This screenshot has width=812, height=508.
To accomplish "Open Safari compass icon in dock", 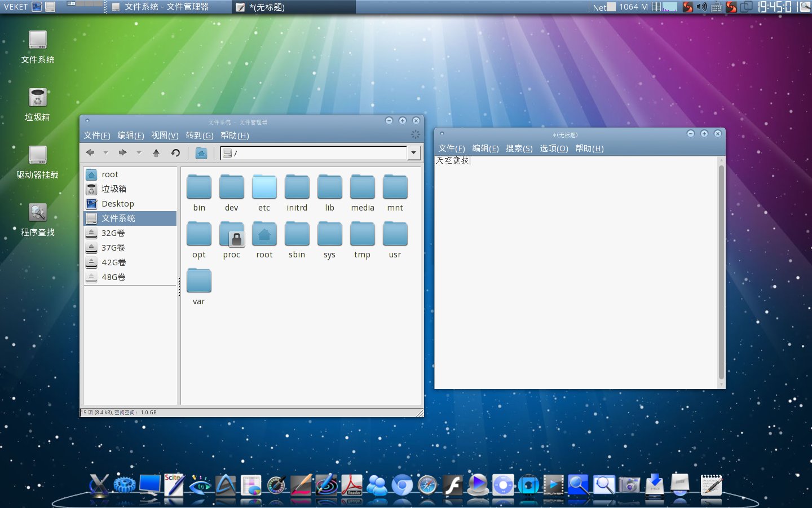I will point(427,485).
